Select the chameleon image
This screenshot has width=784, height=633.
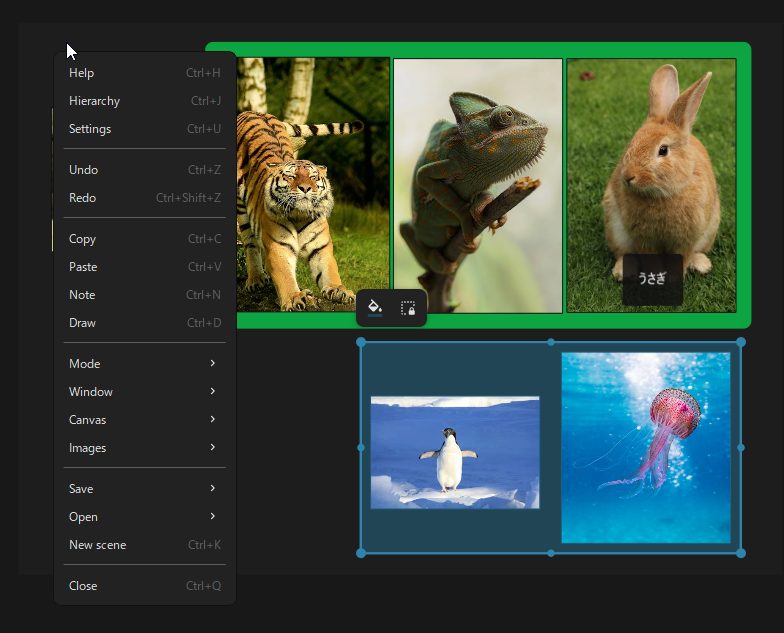point(477,185)
